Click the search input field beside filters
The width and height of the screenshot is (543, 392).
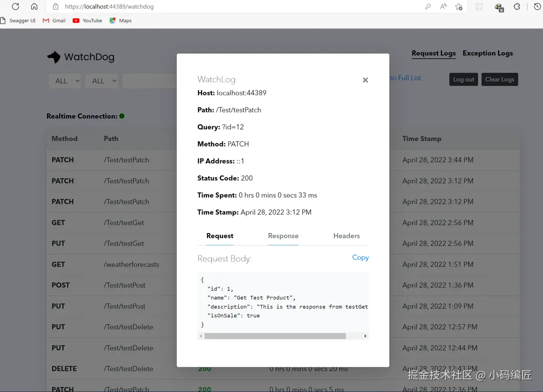(149, 81)
